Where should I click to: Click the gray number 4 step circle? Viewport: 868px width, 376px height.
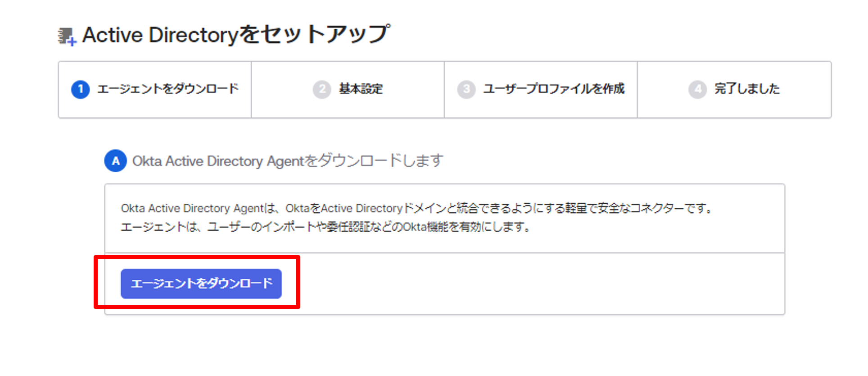697,89
